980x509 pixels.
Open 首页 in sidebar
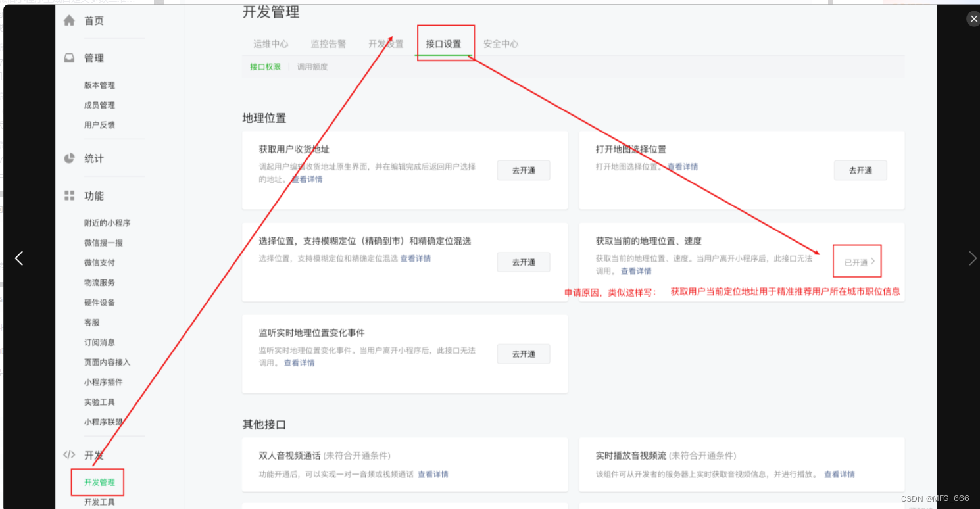pyautogui.click(x=94, y=21)
